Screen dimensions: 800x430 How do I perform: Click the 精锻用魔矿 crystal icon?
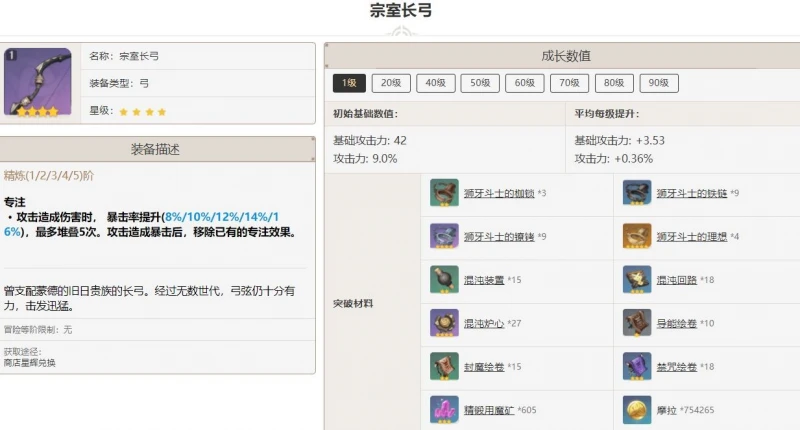(x=444, y=409)
